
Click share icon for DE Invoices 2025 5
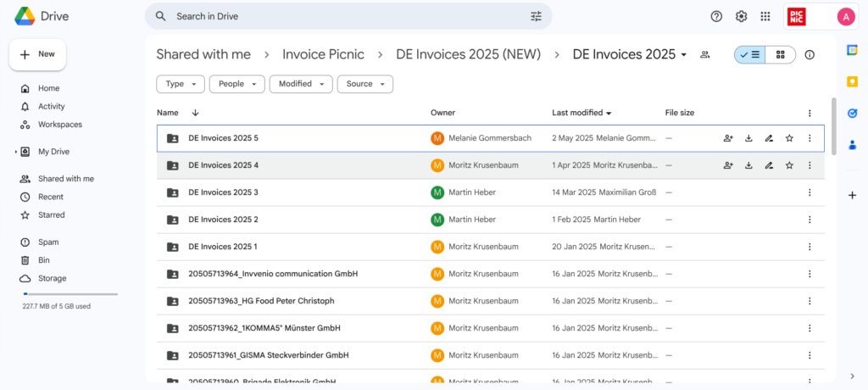pyautogui.click(x=728, y=138)
